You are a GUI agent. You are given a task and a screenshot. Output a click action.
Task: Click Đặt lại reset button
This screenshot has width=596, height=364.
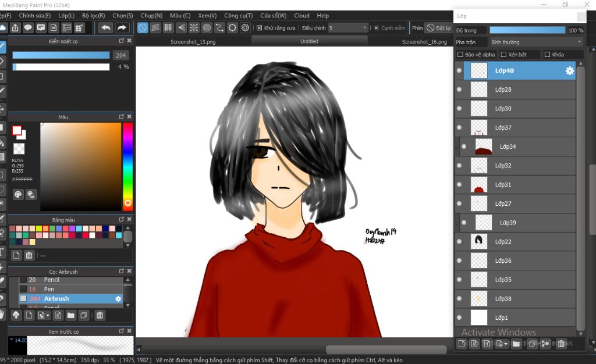438,28
